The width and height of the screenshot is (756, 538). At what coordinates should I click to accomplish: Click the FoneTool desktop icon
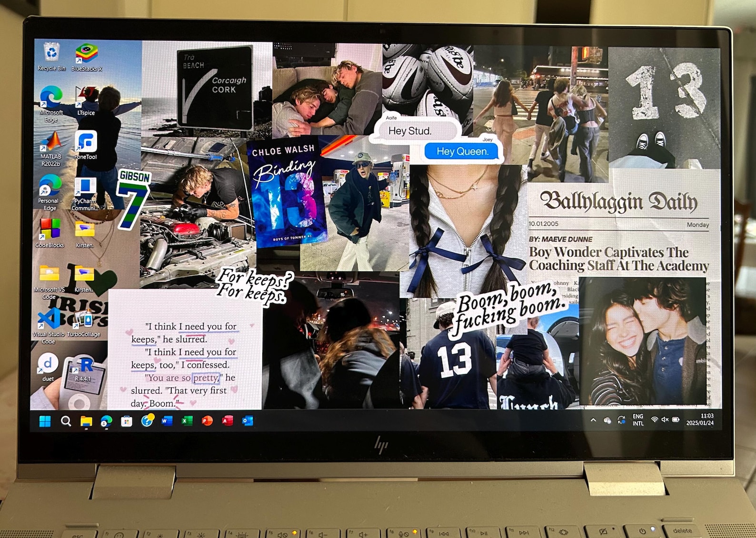[x=86, y=145]
